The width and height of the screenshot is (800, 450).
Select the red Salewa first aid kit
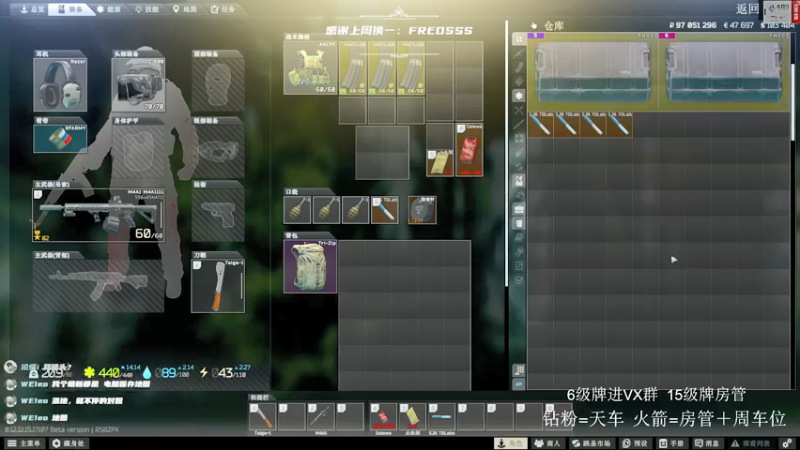pos(469,150)
